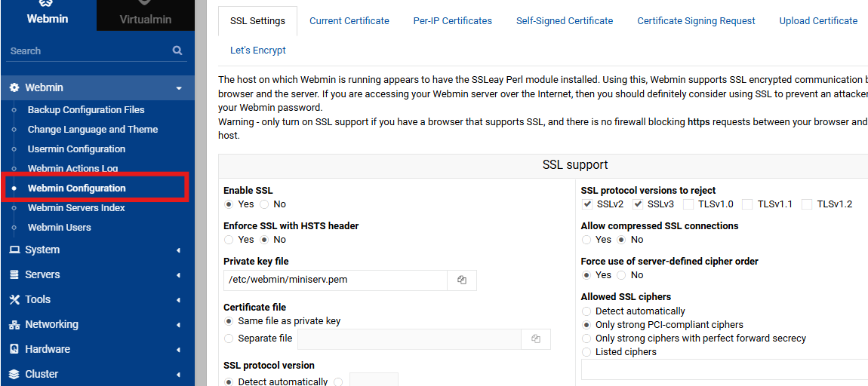Image resolution: width=868 pixels, height=386 pixels.
Task: Collapse the Webmin section arrow
Action: [x=179, y=88]
